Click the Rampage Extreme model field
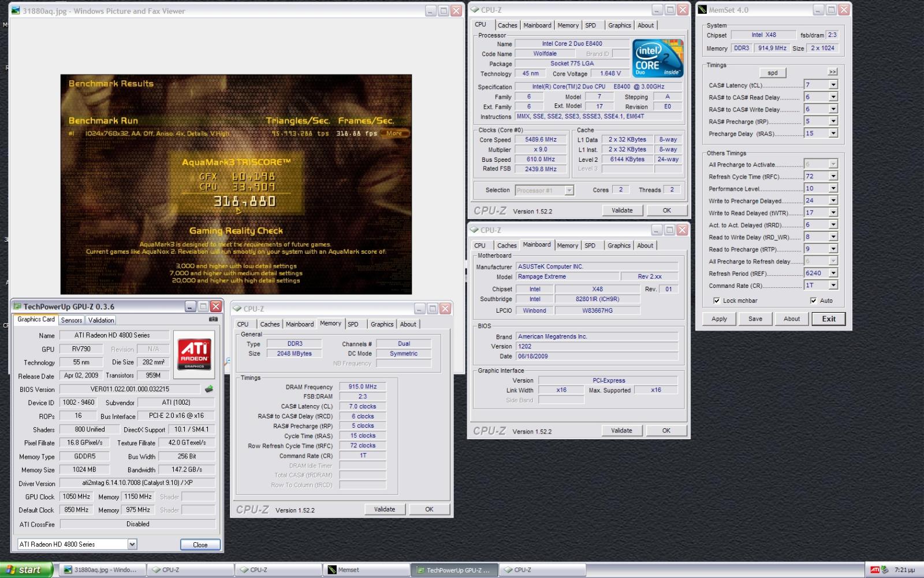 click(567, 276)
